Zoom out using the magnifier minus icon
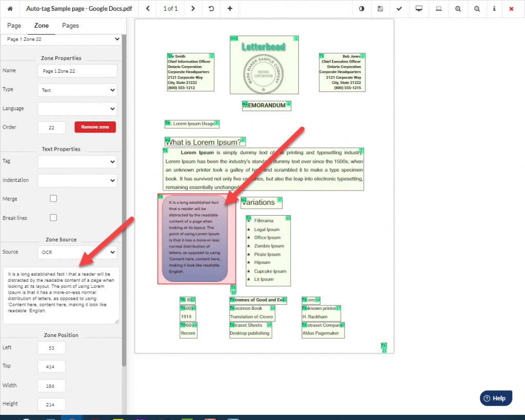Viewport: 525px width, 420px height. [477, 9]
